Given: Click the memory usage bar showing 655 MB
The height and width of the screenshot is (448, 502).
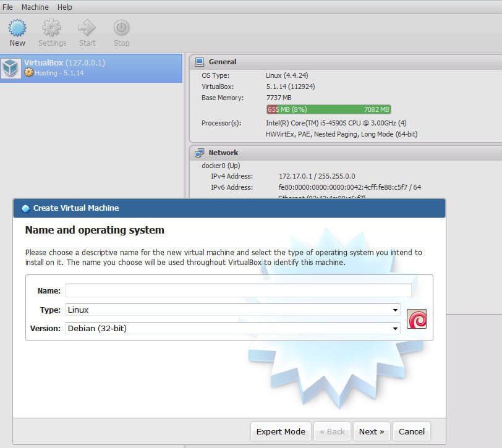Looking at the screenshot, I should 328,109.
